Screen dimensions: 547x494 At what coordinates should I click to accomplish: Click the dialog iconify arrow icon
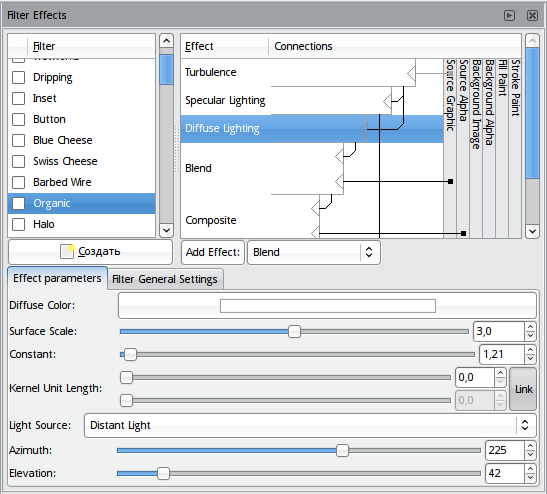(x=509, y=15)
